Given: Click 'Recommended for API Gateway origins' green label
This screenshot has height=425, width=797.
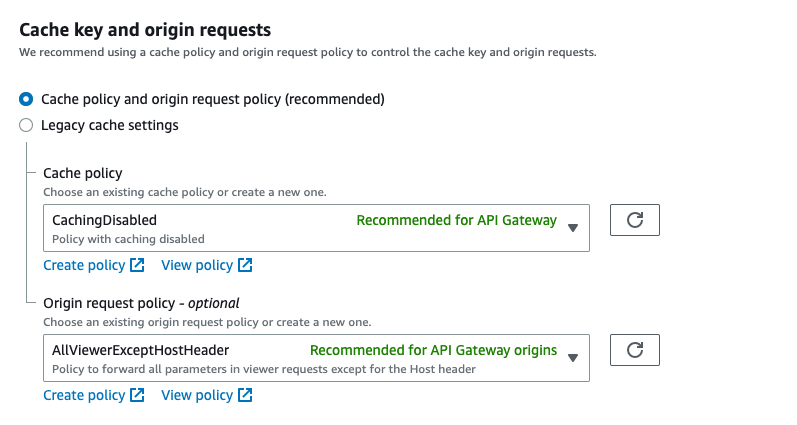Looking at the screenshot, I should [433, 350].
